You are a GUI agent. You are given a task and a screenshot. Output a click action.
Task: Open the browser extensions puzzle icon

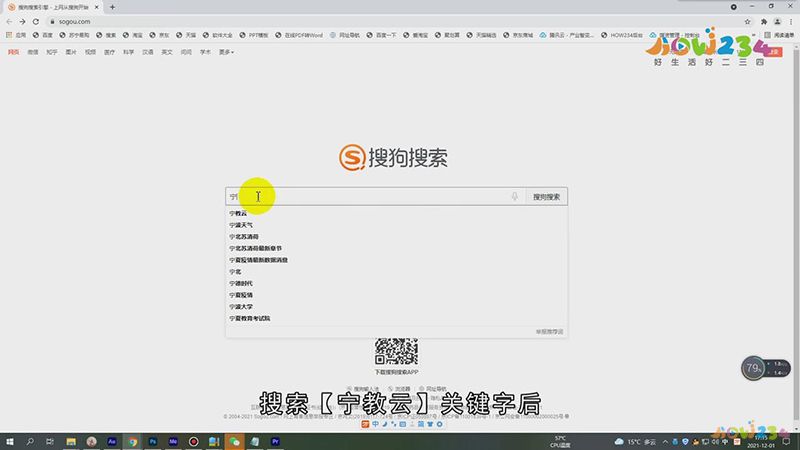tap(764, 21)
